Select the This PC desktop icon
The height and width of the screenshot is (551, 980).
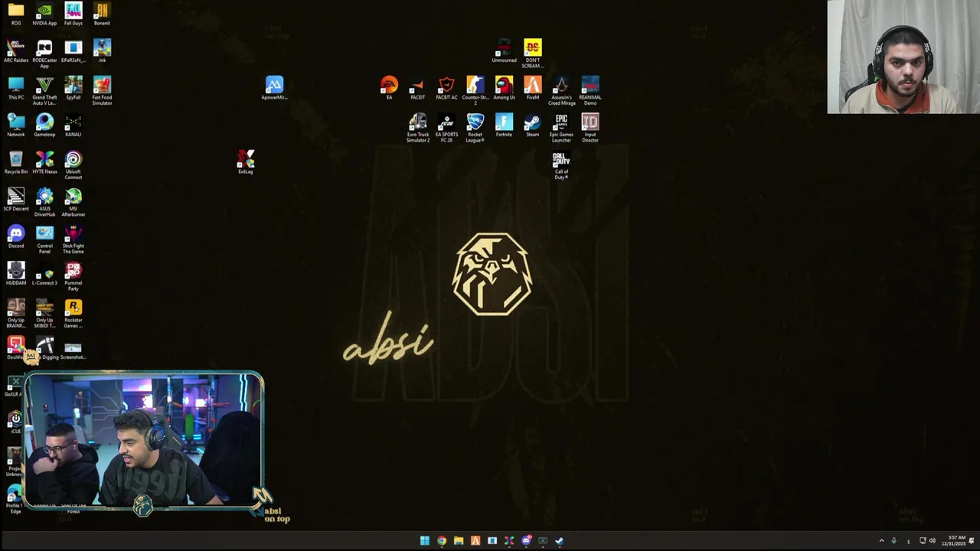click(16, 88)
